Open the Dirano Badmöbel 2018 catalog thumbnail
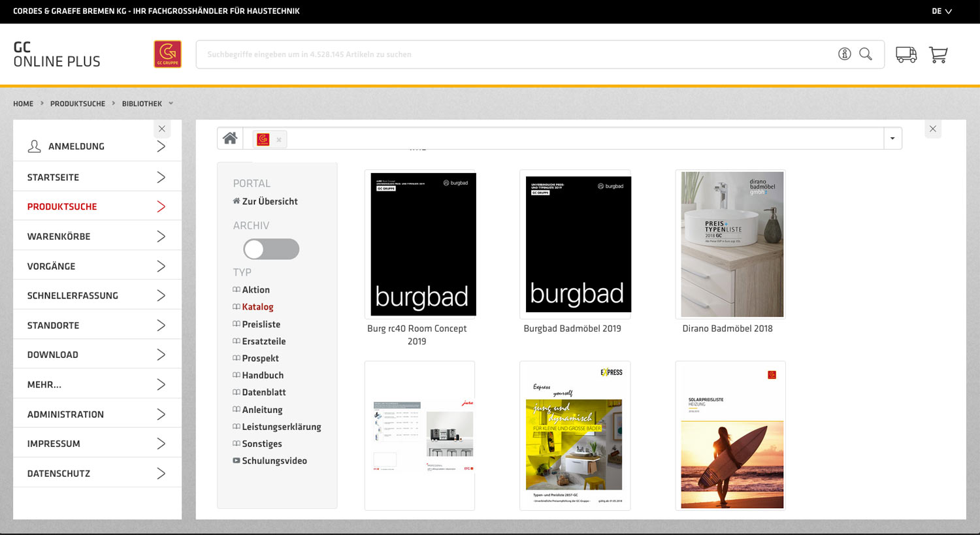Image resolution: width=980 pixels, height=535 pixels. [x=732, y=244]
